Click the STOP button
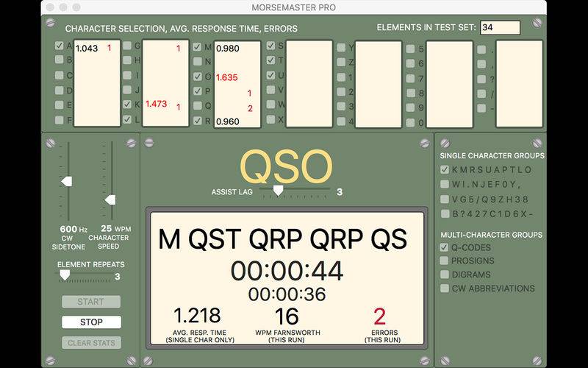 click(x=91, y=322)
